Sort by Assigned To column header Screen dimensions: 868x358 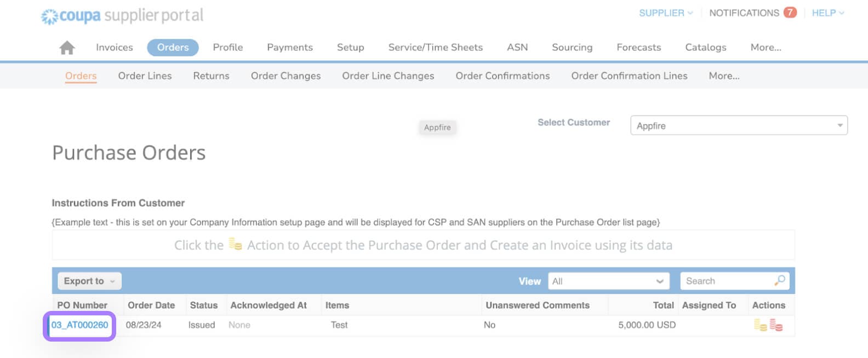709,305
